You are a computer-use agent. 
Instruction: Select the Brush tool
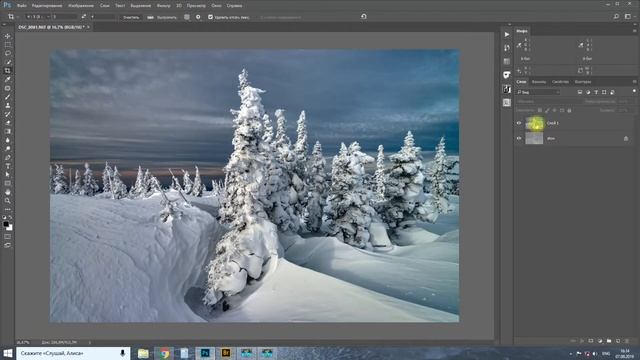[x=8, y=97]
